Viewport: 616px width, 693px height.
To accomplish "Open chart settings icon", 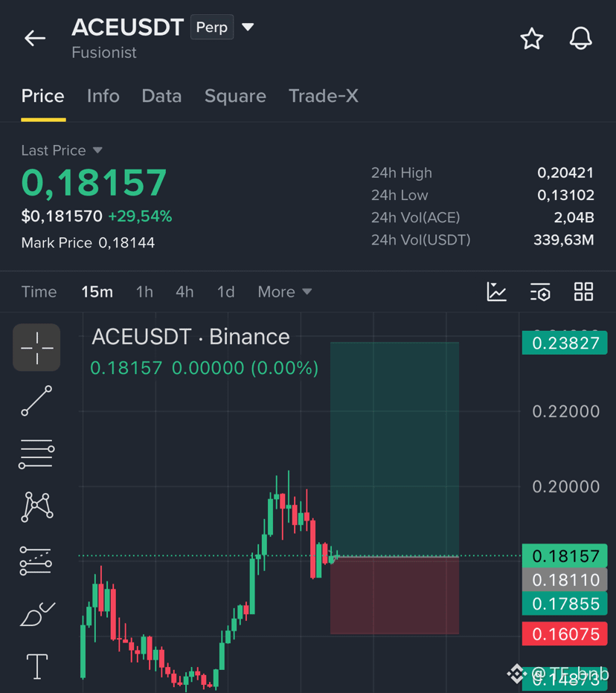I will [540, 291].
